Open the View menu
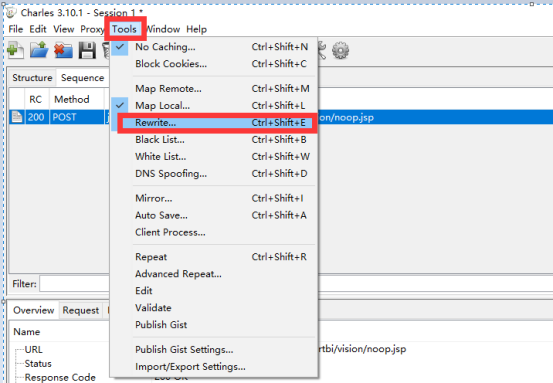 [63, 29]
